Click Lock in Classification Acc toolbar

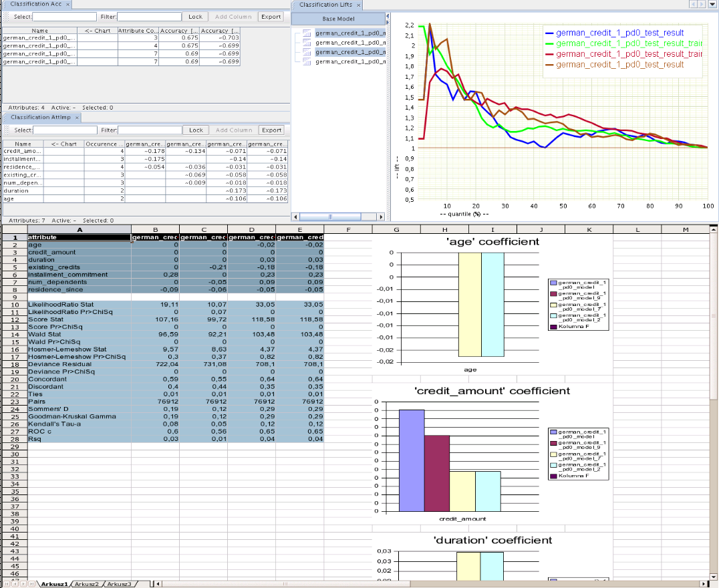[x=195, y=17]
